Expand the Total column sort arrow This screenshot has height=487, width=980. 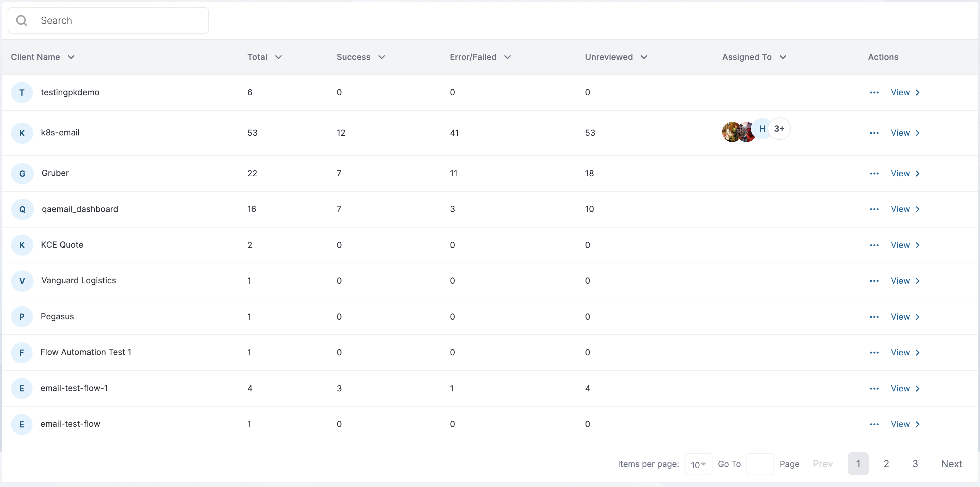tap(279, 57)
